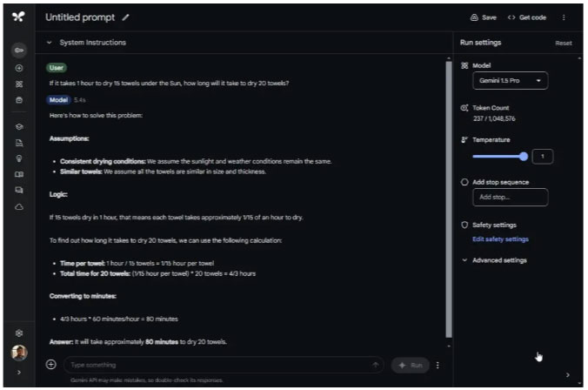Open the options menu next to Run
This screenshot has height=390, width=588.
(438, 365)
